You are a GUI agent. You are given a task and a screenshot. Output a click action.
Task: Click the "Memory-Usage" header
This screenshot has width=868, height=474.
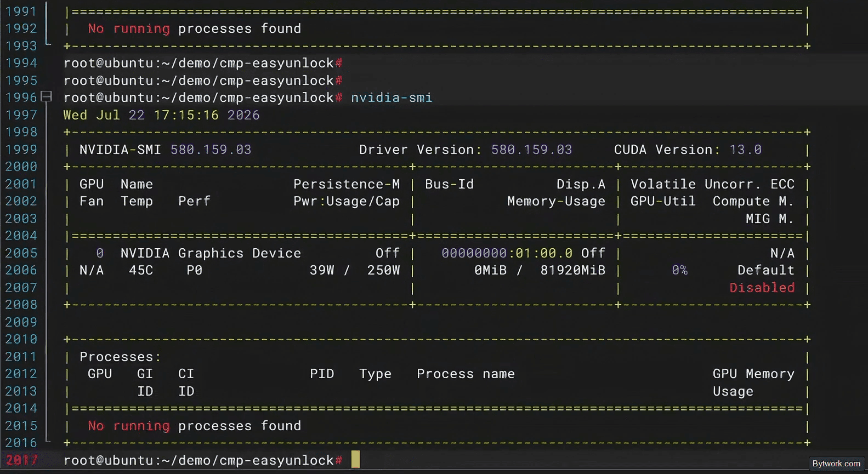point(556,201)
